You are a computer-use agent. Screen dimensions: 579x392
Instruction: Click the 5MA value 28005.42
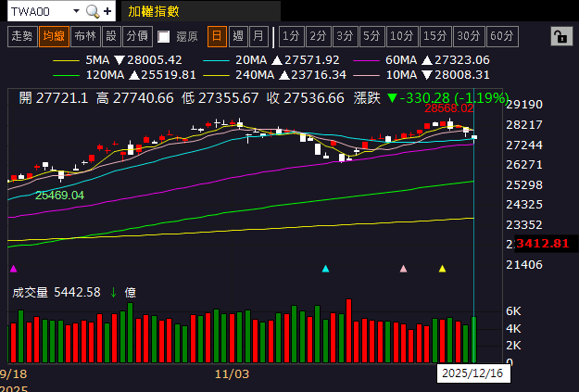pos(155,60)
